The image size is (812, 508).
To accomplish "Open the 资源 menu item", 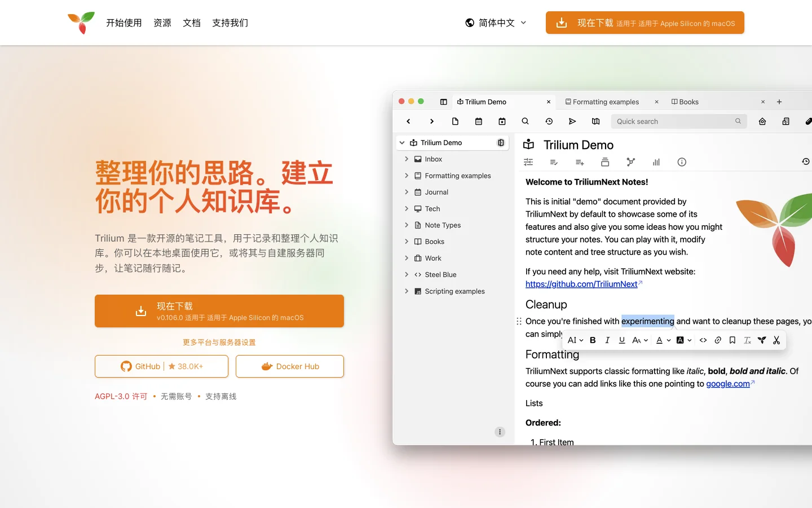I will click(x=162, y=23).
